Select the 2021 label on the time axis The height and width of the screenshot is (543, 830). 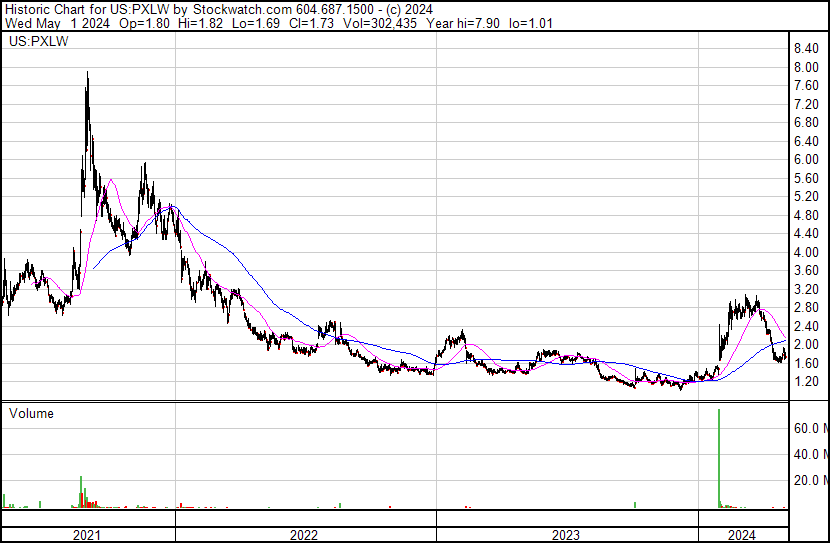tap(87, 535)
